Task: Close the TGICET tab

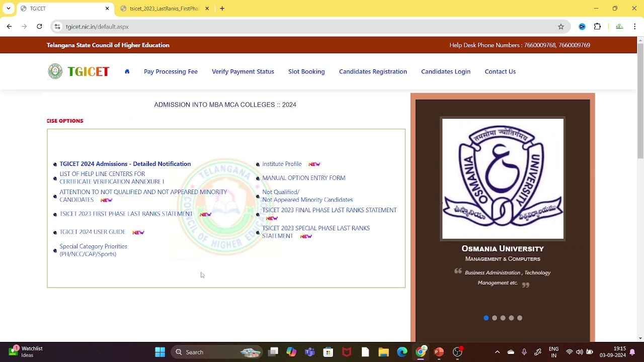Action: point(107,9)
